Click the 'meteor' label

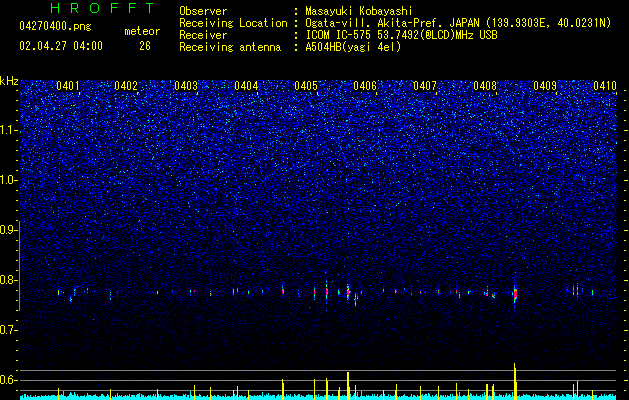click(x=142, y=31)
